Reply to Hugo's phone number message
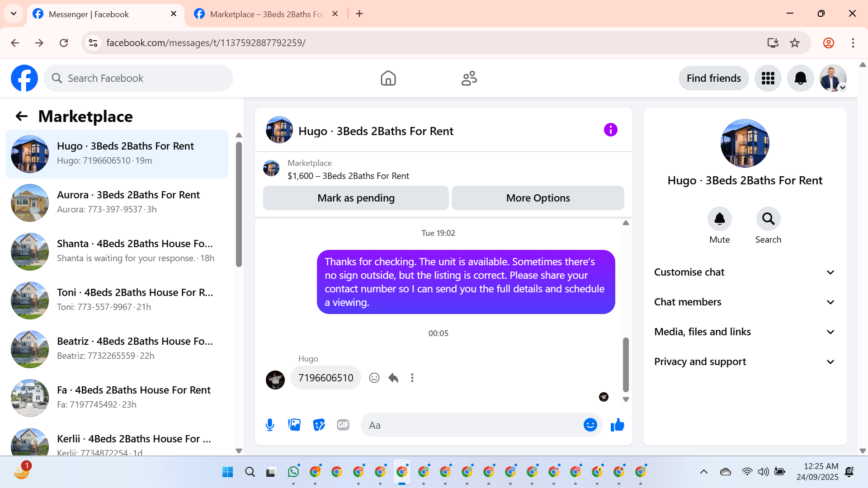This screenshot has height=488, width=868. pos(393,378)
